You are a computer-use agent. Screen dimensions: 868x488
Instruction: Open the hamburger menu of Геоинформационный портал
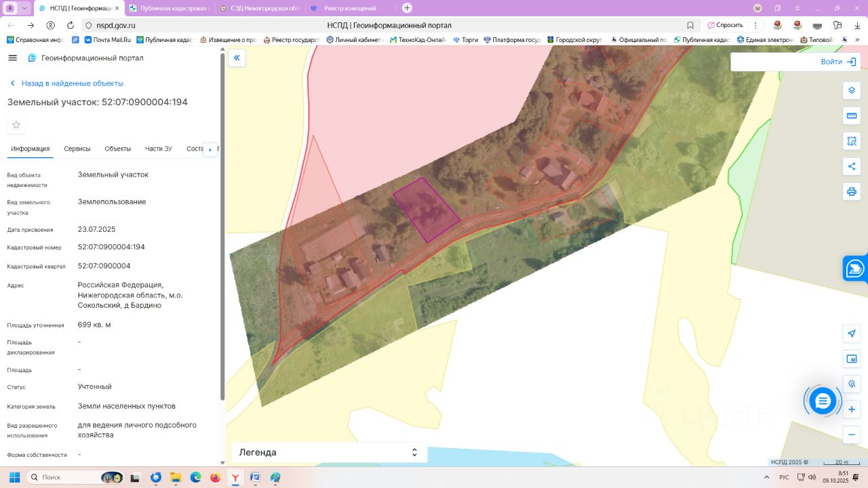coord(12,58)
